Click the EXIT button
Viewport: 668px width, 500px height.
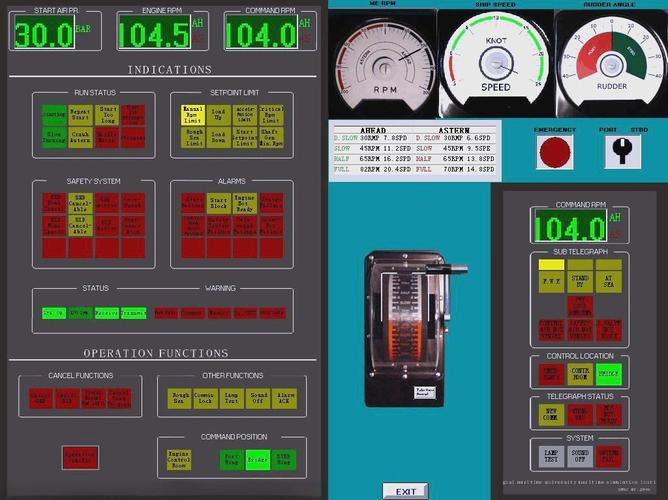tap(405, 491)
